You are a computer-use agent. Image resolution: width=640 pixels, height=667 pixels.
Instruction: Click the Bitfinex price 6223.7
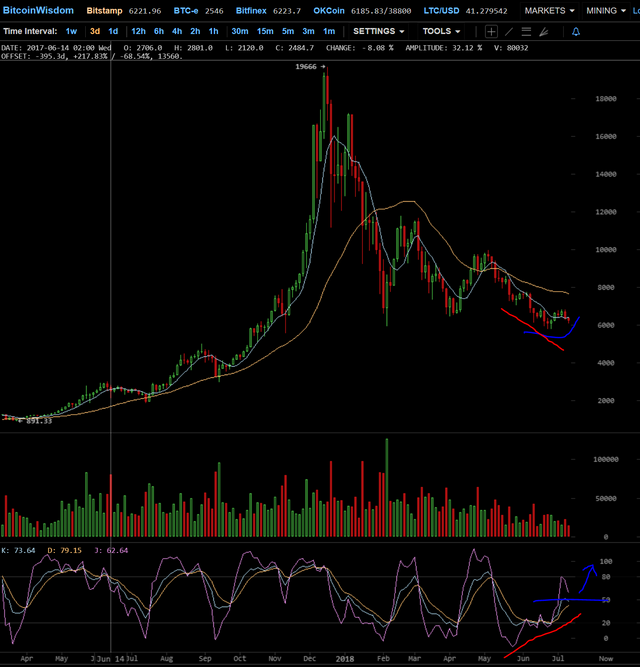pos(287,11)
